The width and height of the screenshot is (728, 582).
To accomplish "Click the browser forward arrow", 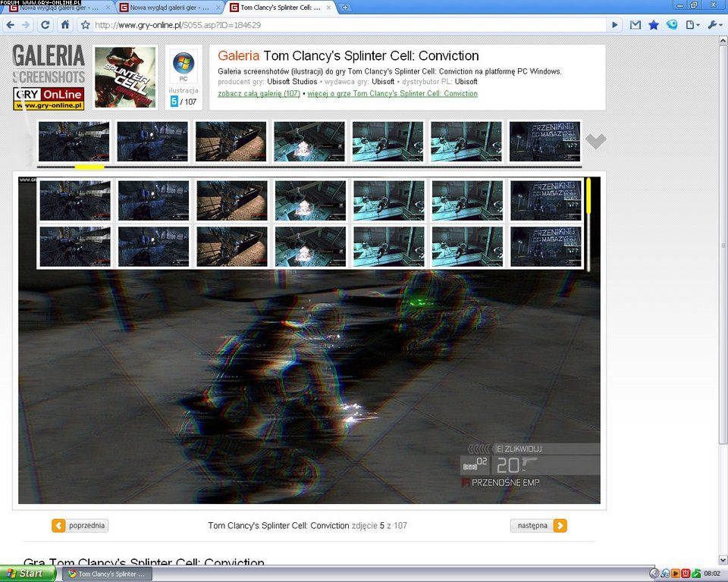I will click(x=26, y=25).
